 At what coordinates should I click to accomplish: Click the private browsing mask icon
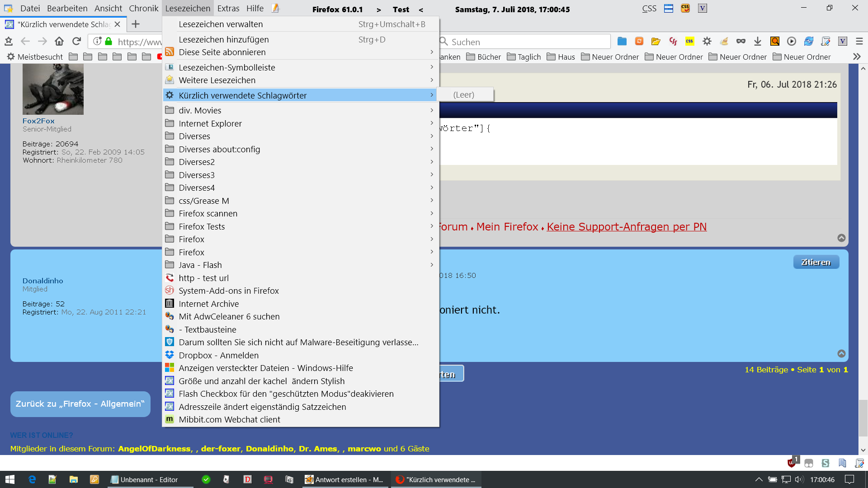[741, 42]
